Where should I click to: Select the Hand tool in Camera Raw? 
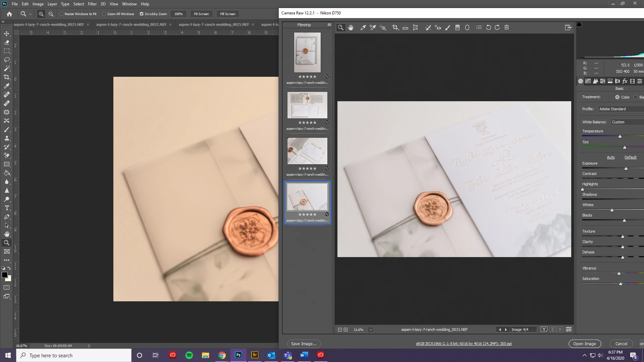coord(351,27)
